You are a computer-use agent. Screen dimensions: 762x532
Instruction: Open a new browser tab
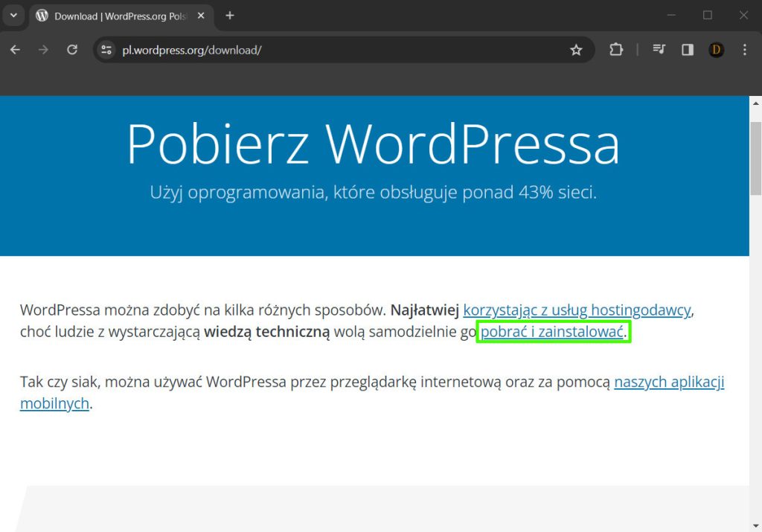click(x=230, y=16)
